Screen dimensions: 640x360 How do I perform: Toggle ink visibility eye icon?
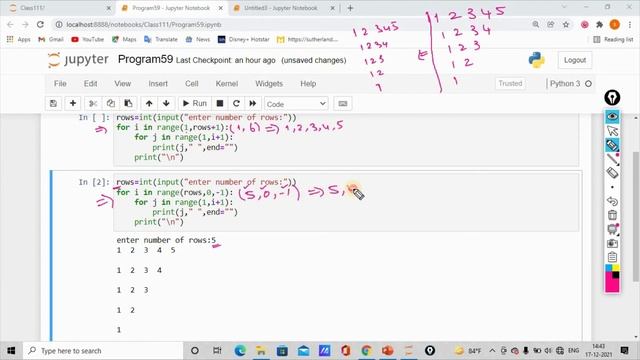(612, 117)
